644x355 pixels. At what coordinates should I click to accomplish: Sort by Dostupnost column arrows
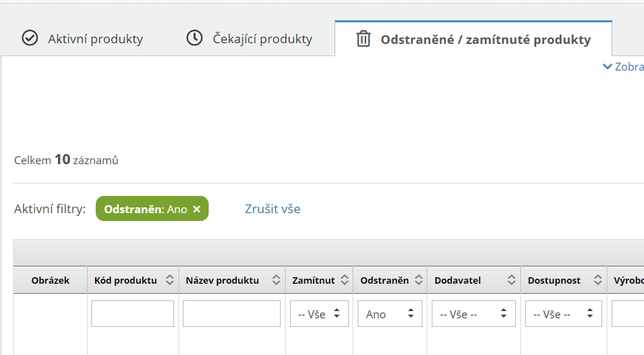coord(597,280)
